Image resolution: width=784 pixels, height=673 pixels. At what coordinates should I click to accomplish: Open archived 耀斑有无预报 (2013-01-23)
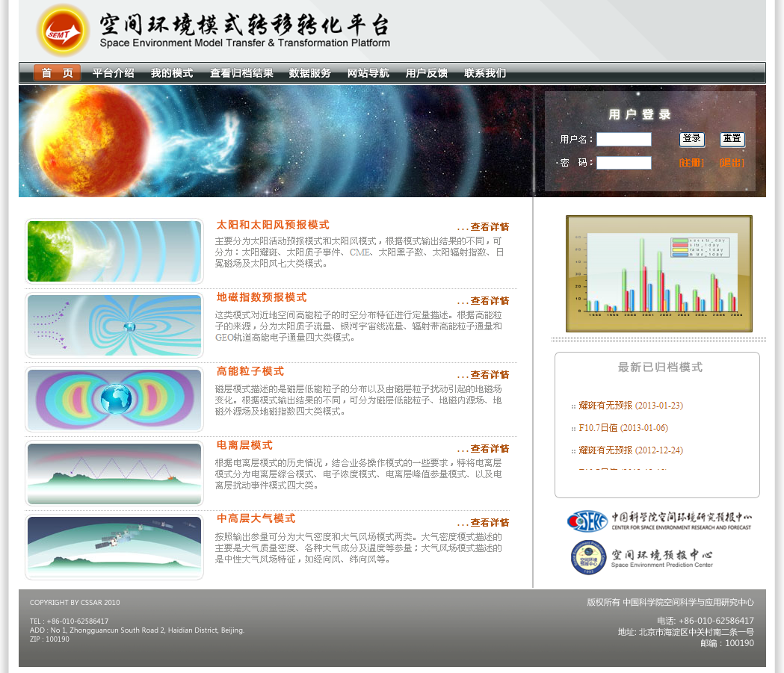[x=631, y=406]
